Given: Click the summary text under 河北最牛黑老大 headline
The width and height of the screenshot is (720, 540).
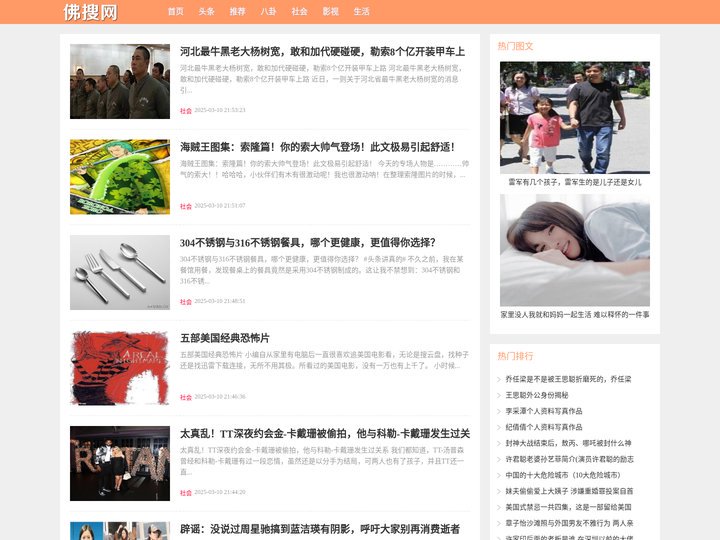Looking at the screenshot, I should pos(322,79).
